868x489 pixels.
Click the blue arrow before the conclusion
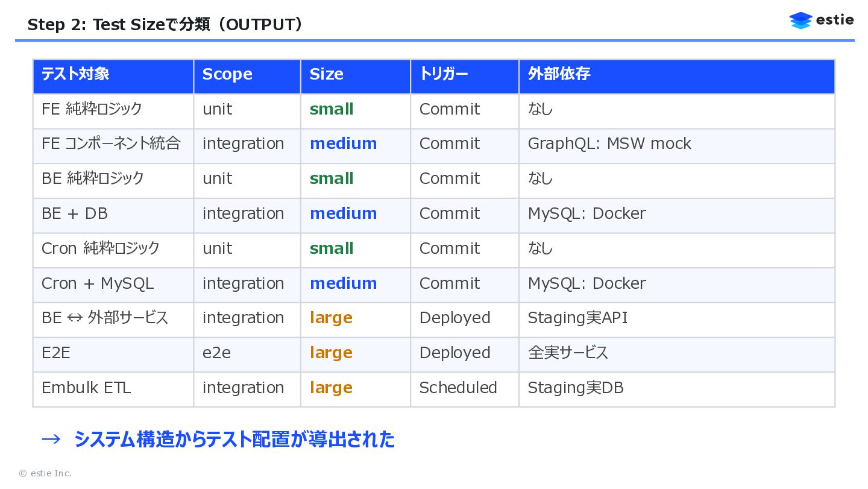tap(51, 439)
